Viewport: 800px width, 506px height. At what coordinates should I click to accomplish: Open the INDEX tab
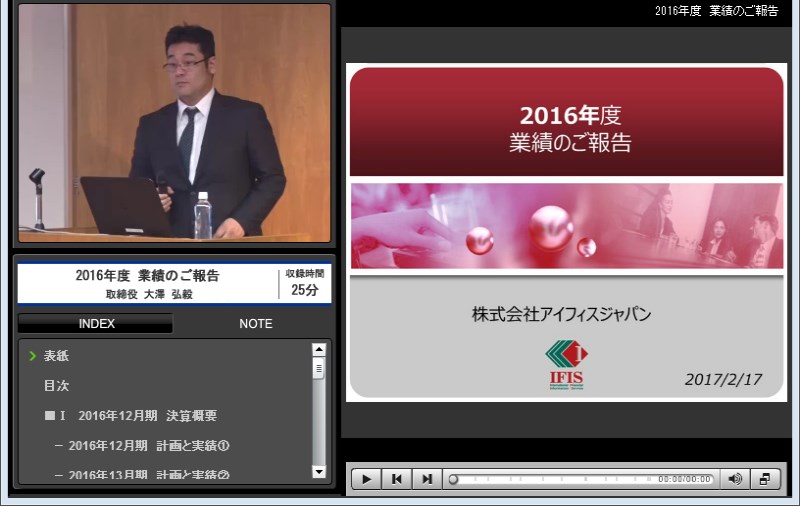click(x=96, y=323)
